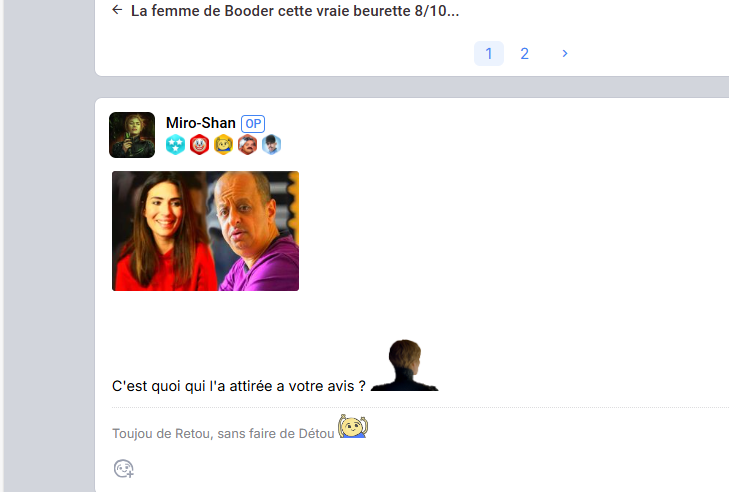Click the orange badge with mustached man
Image resolution: width=729 pixels, height=492 pixels.
coord(247,145)
